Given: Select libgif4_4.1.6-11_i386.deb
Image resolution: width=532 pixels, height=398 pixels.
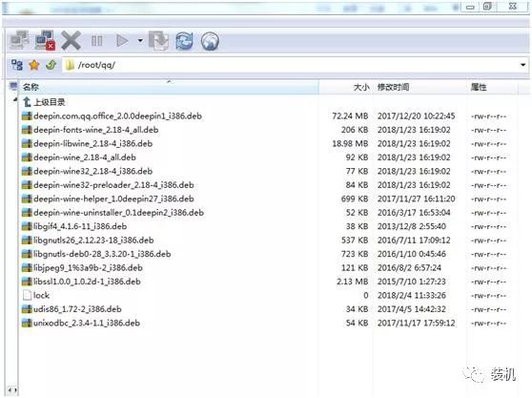Looking at the screenshot, I should [x=80, y=226].
